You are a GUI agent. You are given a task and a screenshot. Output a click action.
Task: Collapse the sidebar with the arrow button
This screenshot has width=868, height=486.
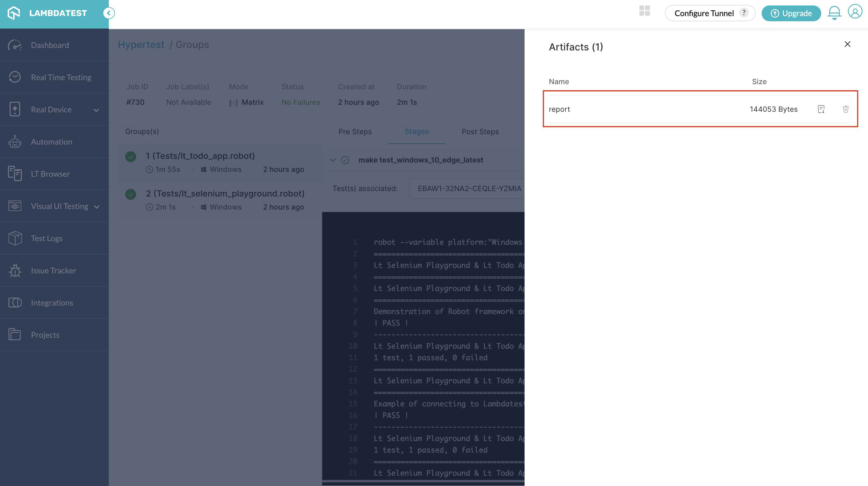pyautogui.click(x=108, y=13)
